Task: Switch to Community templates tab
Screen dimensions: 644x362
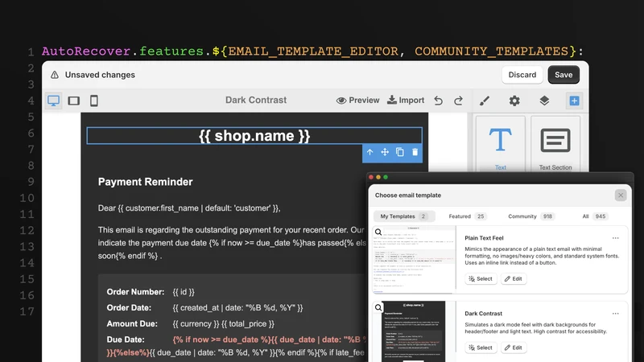Action: pos(531,216)
